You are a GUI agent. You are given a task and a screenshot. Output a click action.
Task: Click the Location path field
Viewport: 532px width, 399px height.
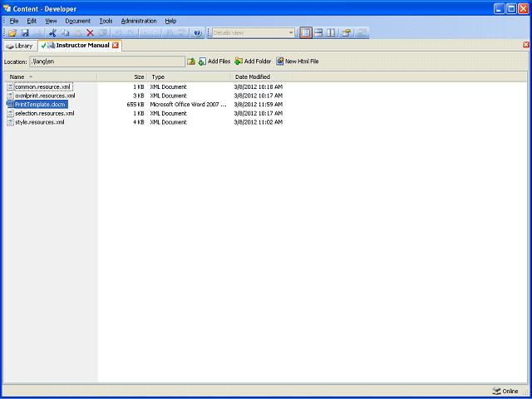click(x=107, y=62)
